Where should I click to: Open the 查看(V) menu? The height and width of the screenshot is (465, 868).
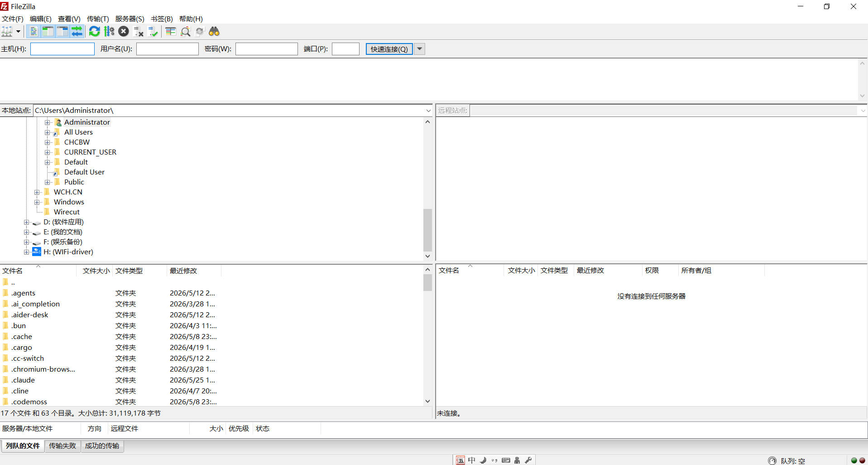point(69,19)
